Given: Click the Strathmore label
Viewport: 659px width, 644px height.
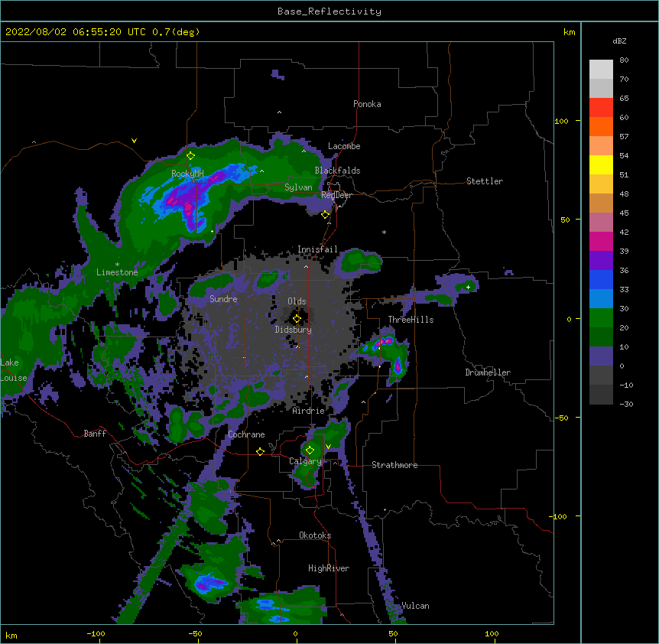Looking at the screenshot, I should point(394,465).
